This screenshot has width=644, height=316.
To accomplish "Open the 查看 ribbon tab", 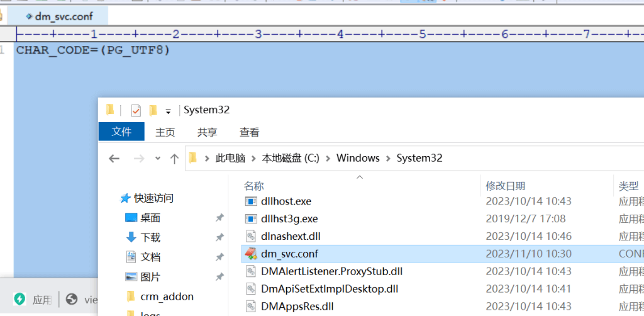I will coord(249,132).
